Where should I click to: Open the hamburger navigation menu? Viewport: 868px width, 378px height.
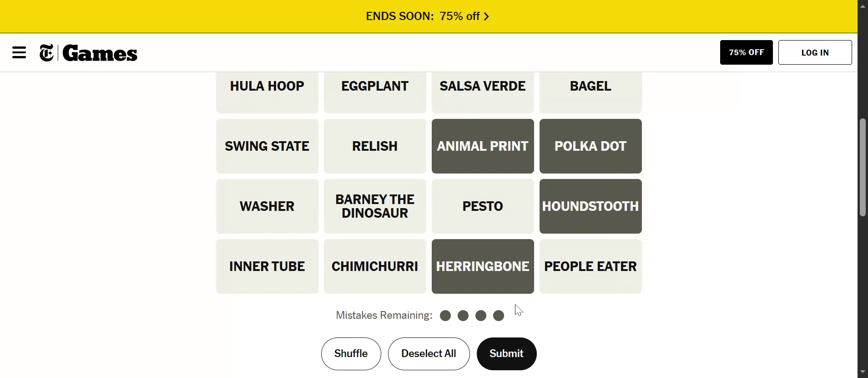(19, 53)
